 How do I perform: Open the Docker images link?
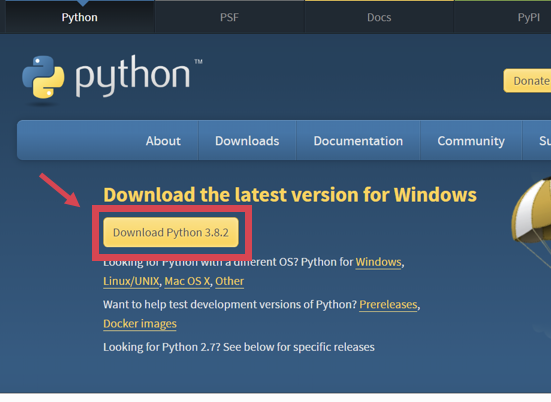coord(140,324)
